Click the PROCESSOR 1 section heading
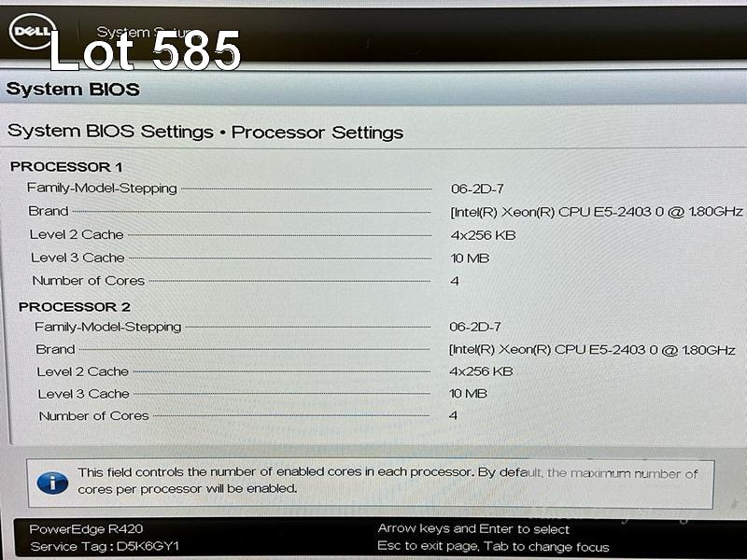This screenshot has height=560, width=747. 66,167
